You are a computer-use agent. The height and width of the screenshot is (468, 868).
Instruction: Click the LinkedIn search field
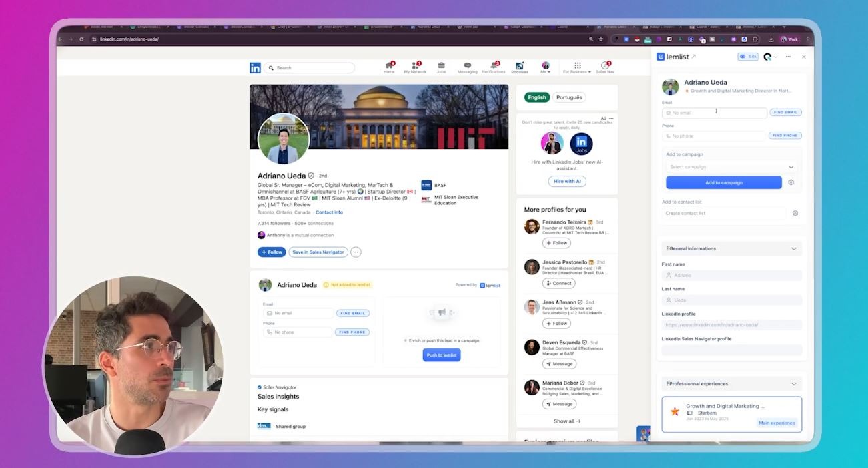pos(310,68)
